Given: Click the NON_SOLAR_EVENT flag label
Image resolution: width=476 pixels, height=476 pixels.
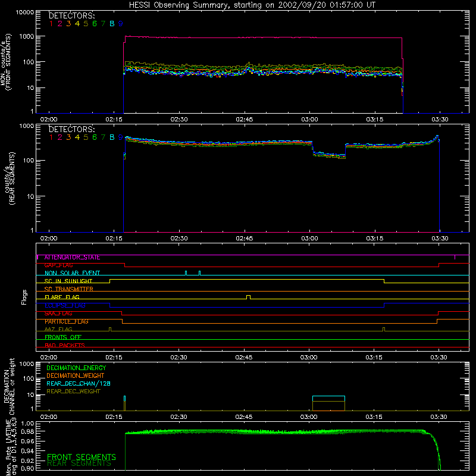Looking at the screenshot, I should pyautogui.click(x=72, y=273).
